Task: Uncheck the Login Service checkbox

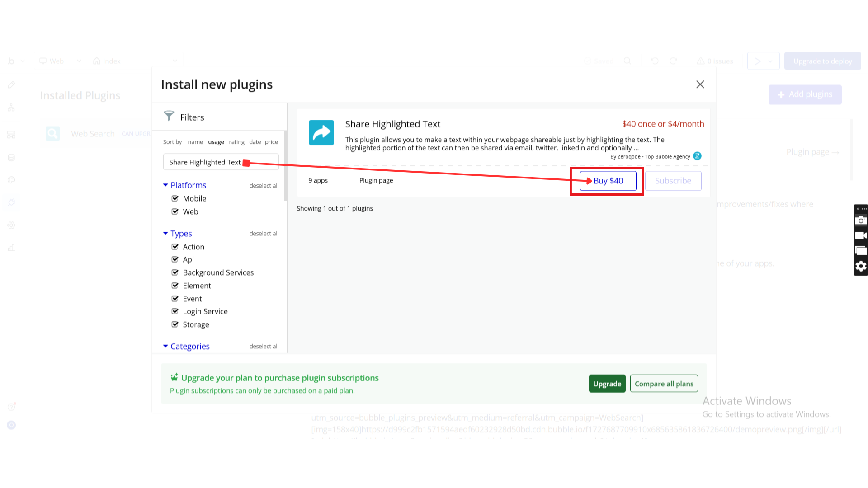Action: (175, 311)
